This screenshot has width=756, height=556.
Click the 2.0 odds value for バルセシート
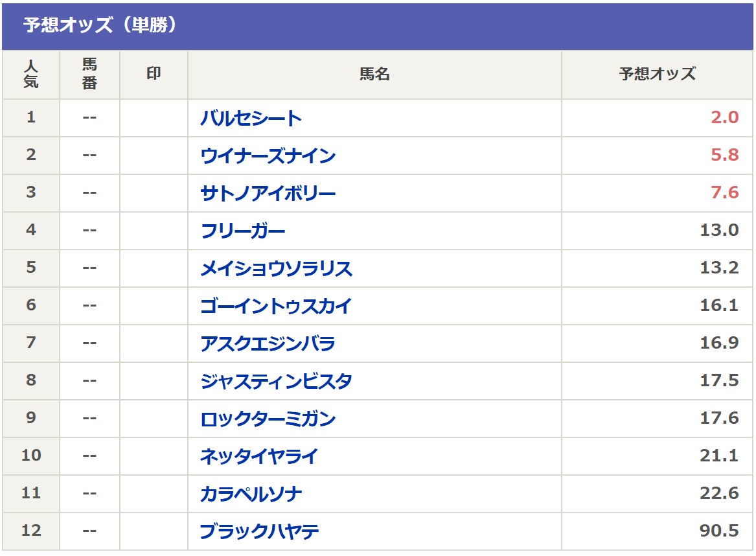pyautogui.click(x=724, y=118)
